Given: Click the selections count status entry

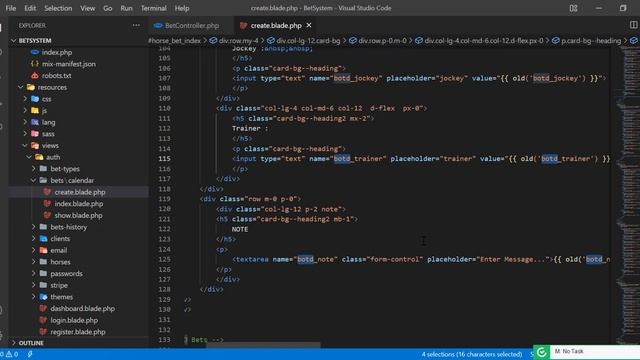Looking at the screenshot, I should pyautogui.click(x=472, y=354).
